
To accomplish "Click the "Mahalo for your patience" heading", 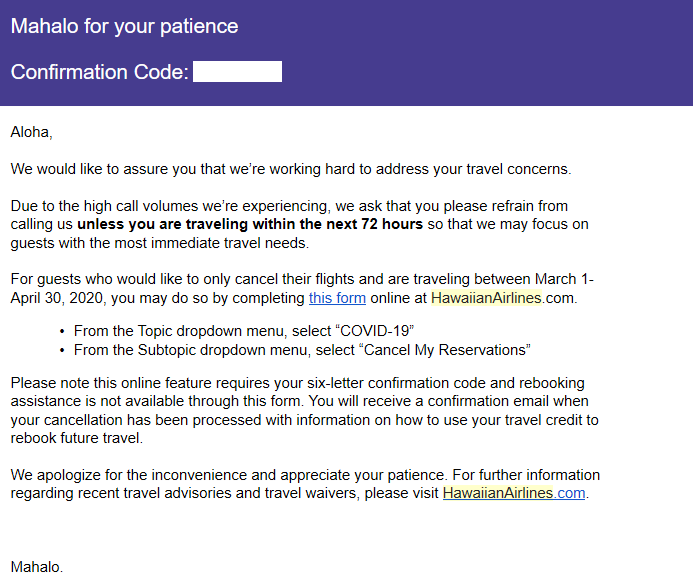I will [x=124, y=26].
